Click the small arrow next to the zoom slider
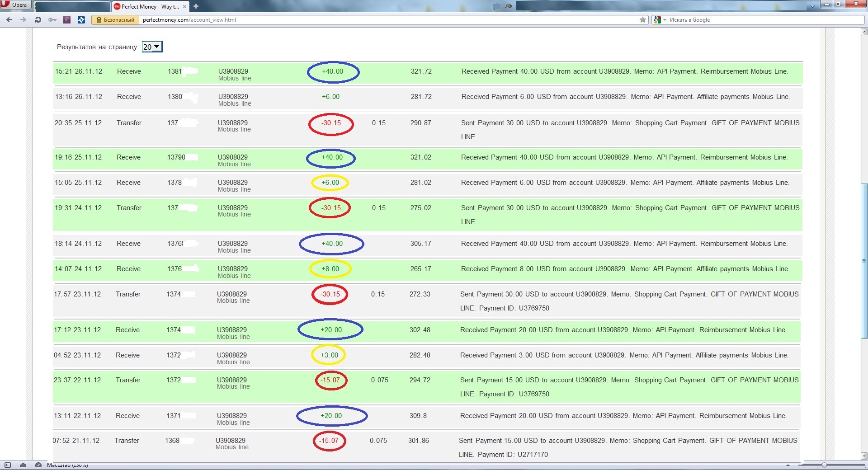 point(788,465)
